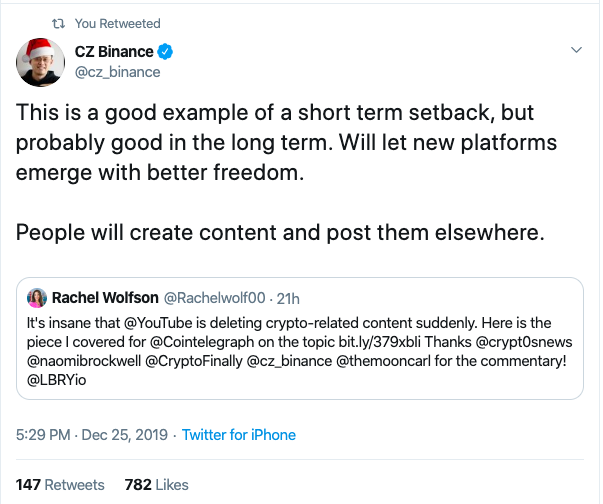The height and width of the screenshot is (504, 603).
Task: Open the tweet options chevron menu
Action: pos(576,50)
